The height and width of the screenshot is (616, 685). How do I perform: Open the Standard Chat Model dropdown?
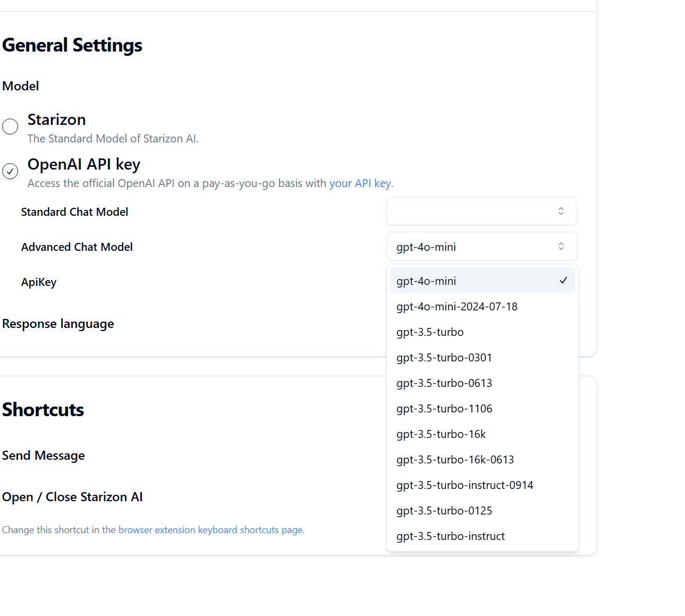coord(481,211)
